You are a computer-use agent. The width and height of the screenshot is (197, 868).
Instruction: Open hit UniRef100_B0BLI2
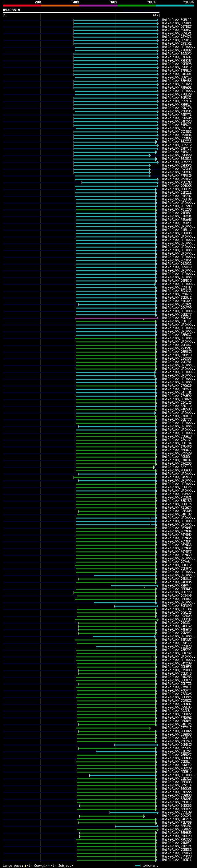click(177, 20)
